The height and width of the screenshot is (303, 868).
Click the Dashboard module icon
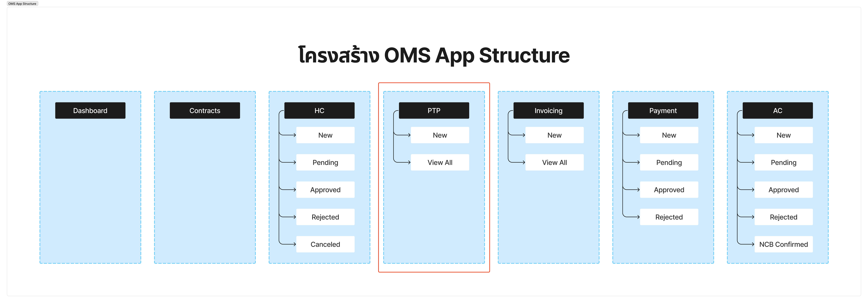[90, 110]
